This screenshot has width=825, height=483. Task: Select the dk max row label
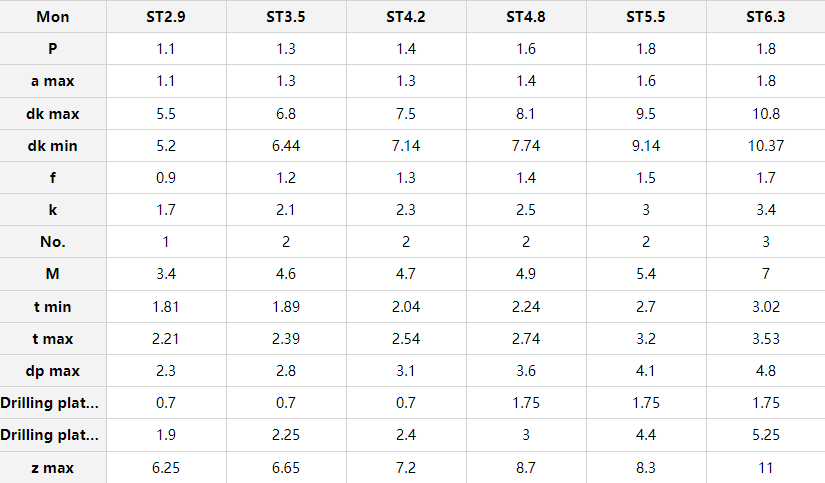coord(53,114)
